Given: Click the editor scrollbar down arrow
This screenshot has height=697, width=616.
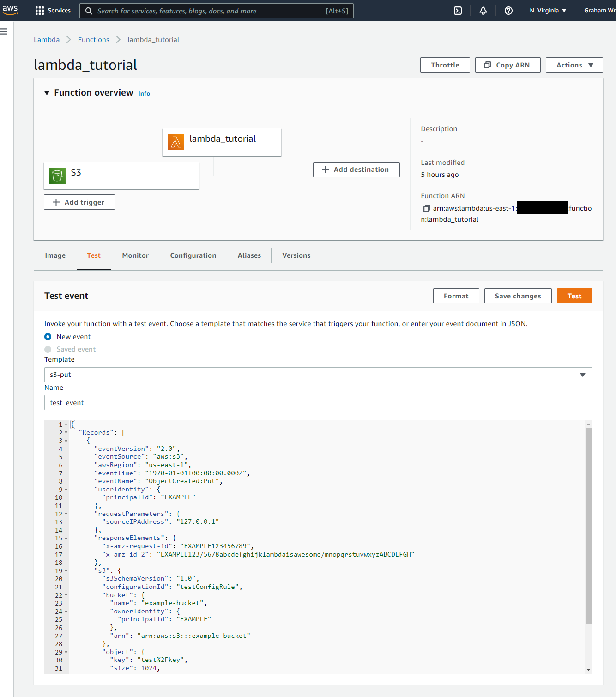Looking at the screenshot, I should point(588,670).
